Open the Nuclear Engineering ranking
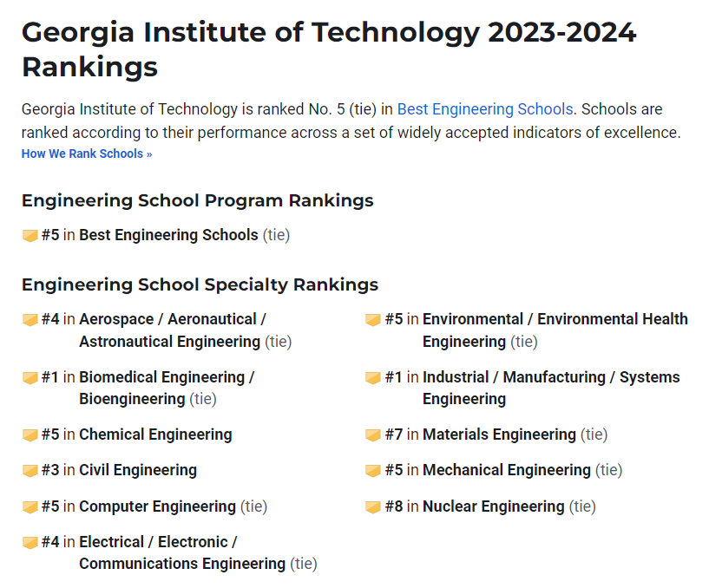 493,506
